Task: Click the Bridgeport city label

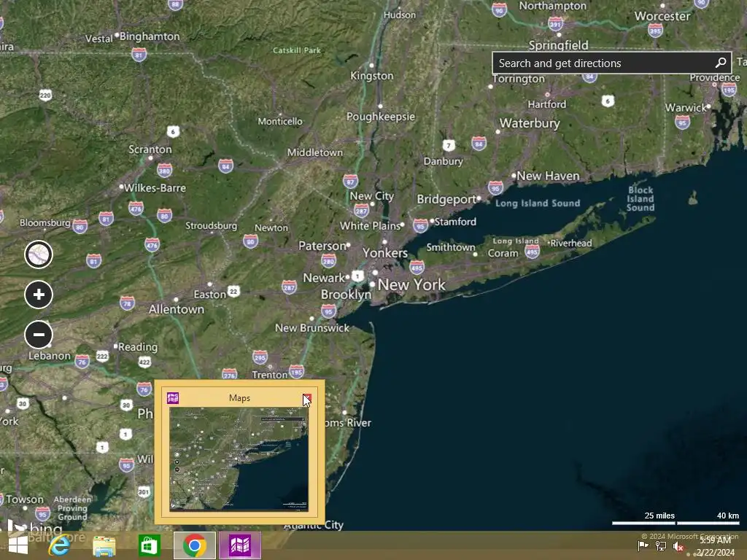Action: [446, 200]
